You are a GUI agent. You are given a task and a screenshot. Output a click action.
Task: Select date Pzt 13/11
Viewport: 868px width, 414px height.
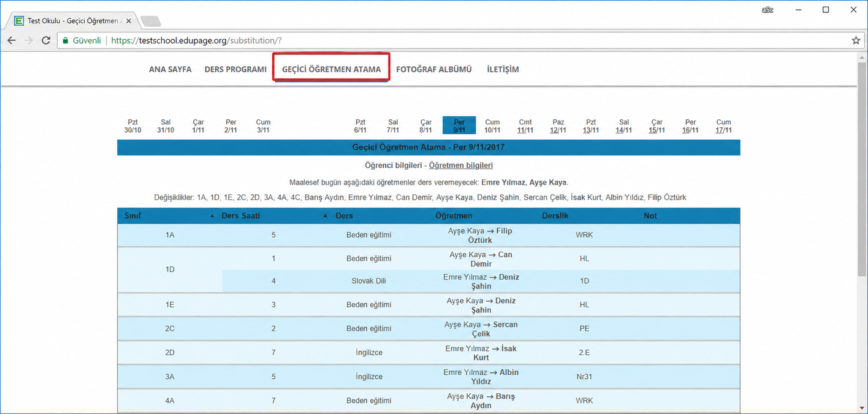click(591, 126)
